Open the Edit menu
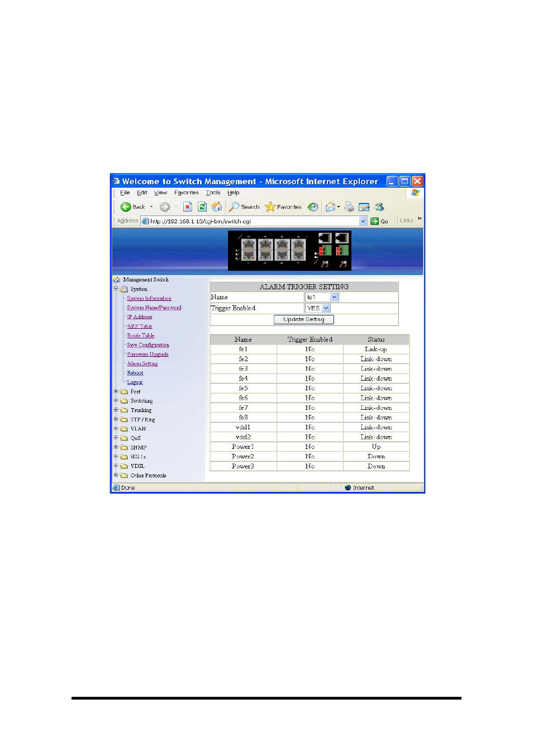 coord(142,193)
